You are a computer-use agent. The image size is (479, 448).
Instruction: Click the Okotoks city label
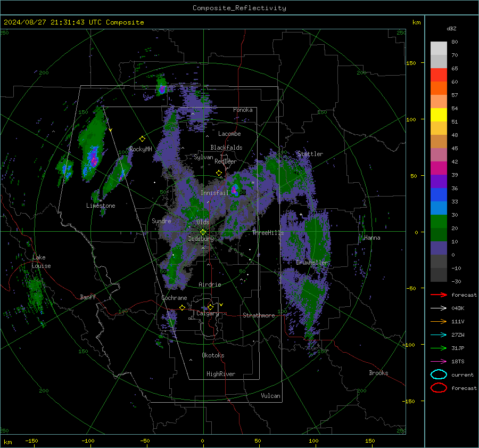(213, 355)
